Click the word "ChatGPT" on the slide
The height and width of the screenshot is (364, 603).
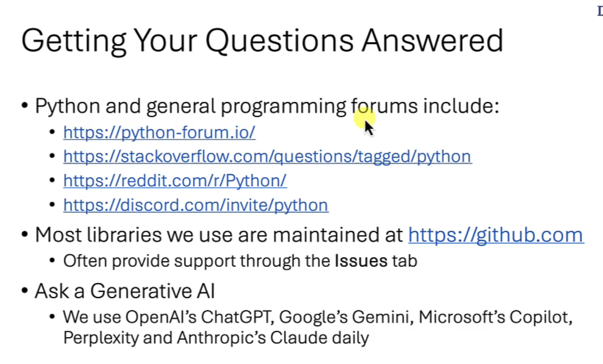click(x=238, y=317)
